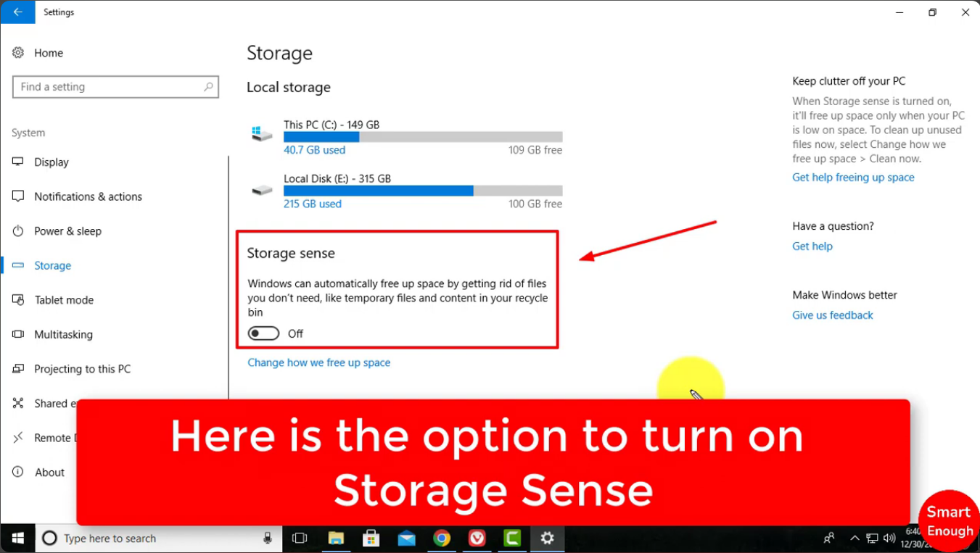Click the volume icon in the system tray
This screenshot has width=980, height=553.
click(x=889, y=539)
